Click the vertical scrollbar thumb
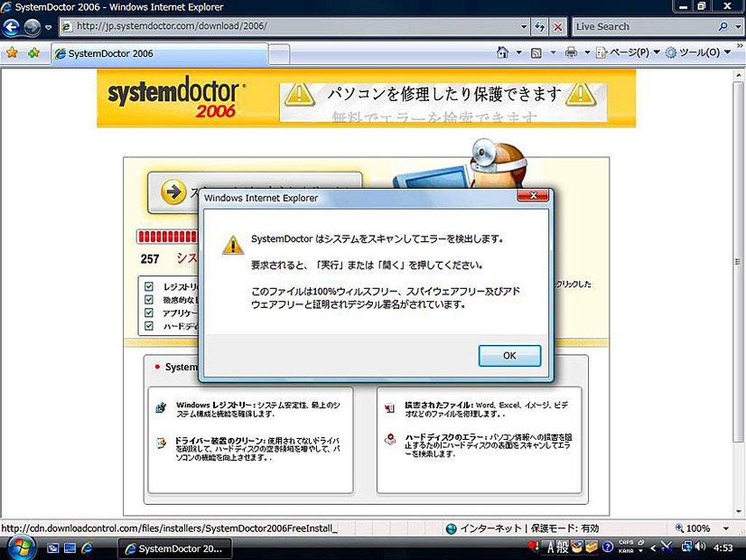 tap(739, 262)
